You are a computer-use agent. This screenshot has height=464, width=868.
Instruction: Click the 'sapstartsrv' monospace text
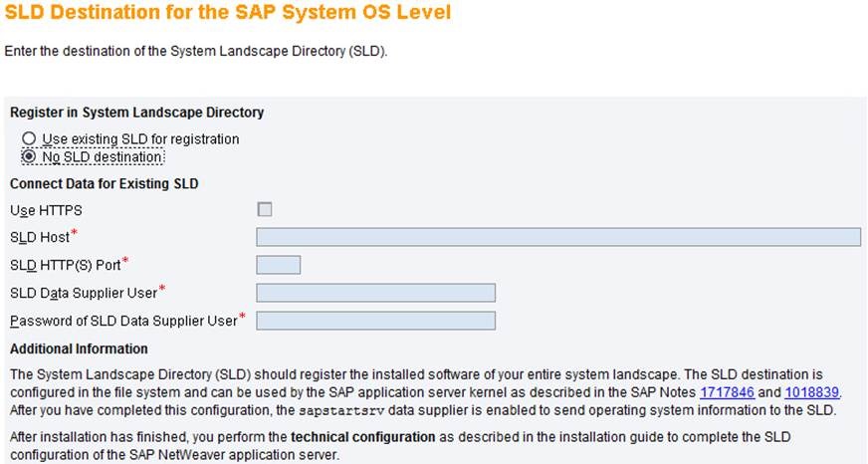[341, 411]
